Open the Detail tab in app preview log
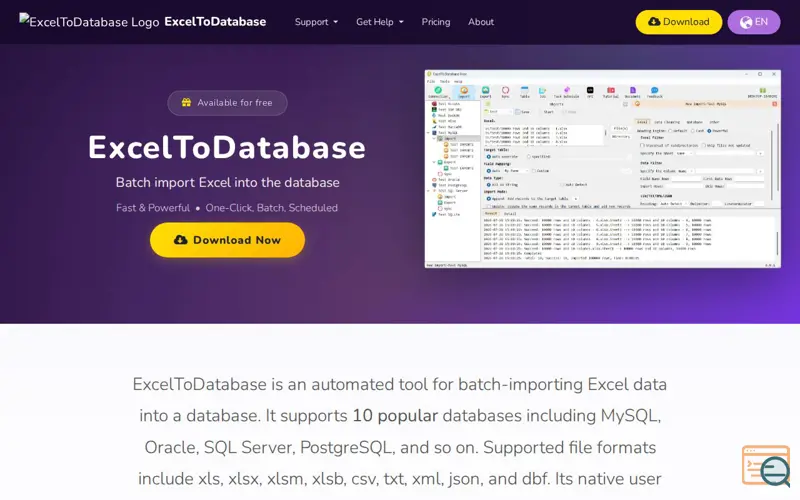Screen dimensions: 800x500 pos(510,213)
